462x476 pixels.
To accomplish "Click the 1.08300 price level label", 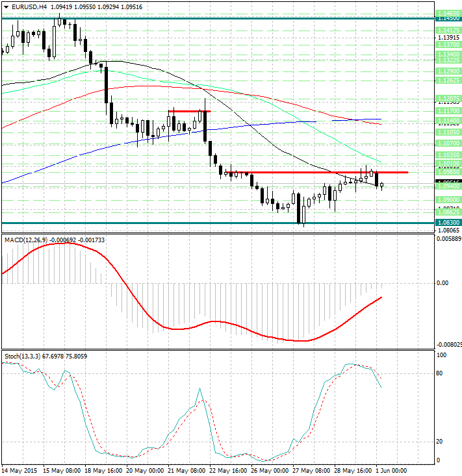I will point(447,223).
